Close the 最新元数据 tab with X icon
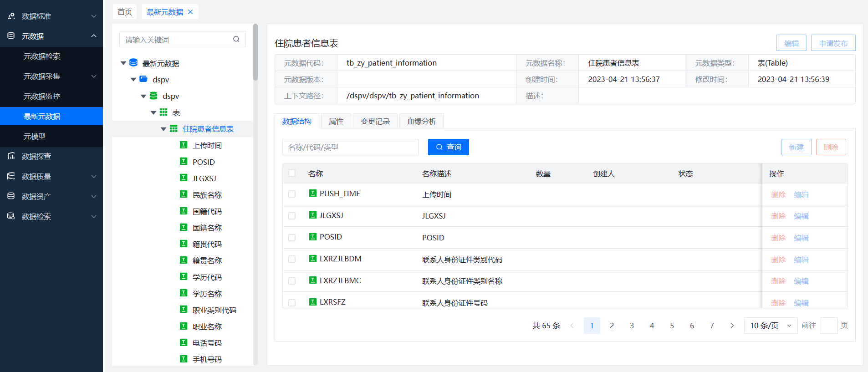Screen dimensions: 868x372 tap(190, 12)
